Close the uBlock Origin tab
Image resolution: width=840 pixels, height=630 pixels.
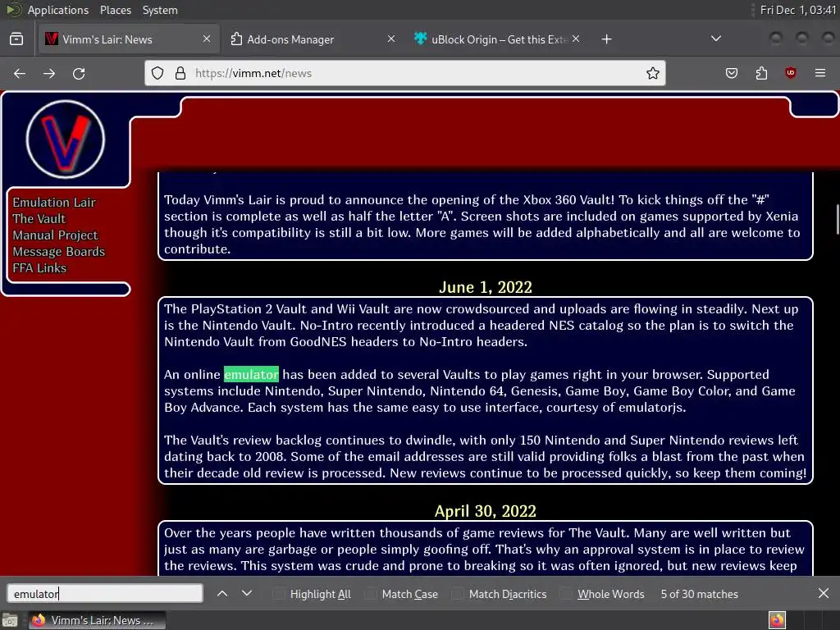(x=576, y=39)
